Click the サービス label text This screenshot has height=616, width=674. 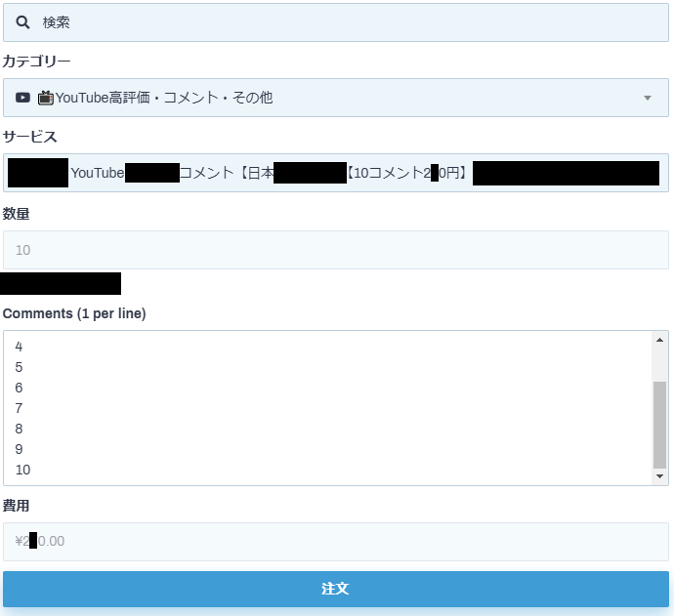coord(29,137)
